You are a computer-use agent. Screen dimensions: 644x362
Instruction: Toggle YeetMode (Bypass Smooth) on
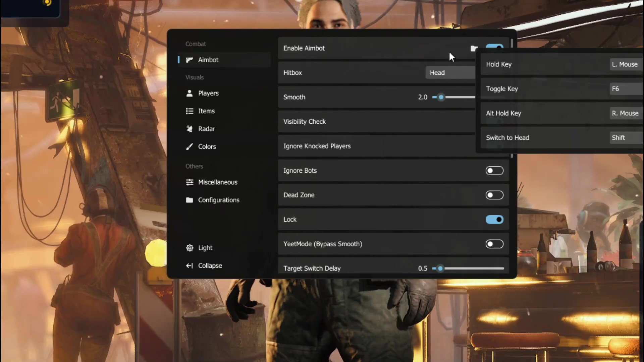pos(494,244)
